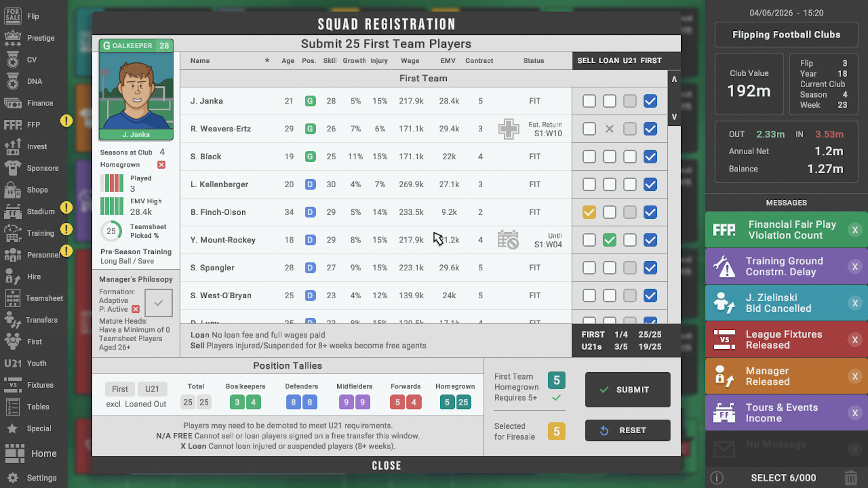Open the Settings gear icon
Image resolution: width=868 pixels, height=488 pixels.
tap(13, 478)
